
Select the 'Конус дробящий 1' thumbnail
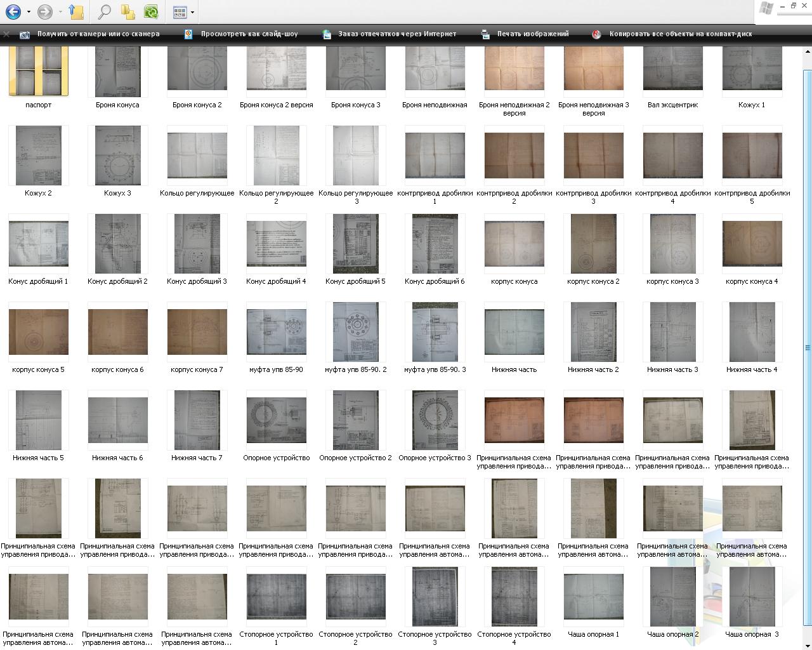38,243
